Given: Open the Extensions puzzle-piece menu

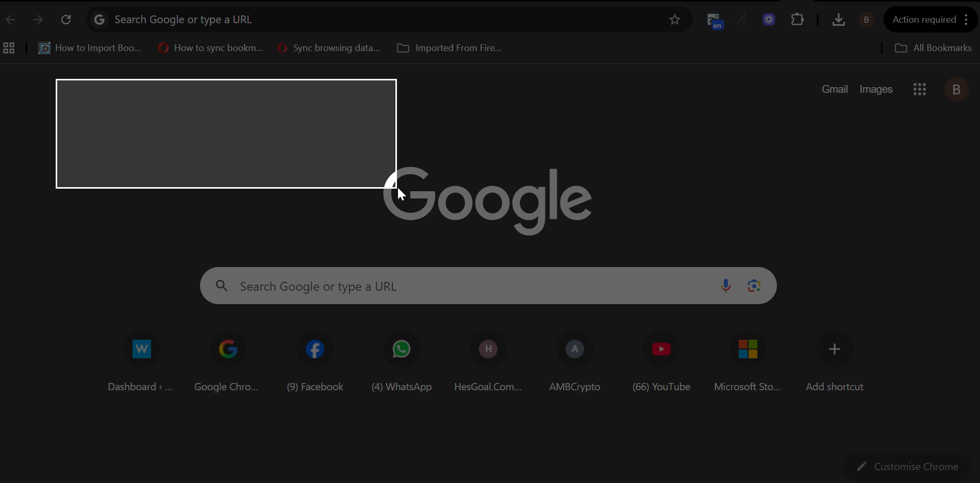Looking at the screenshot, I should click(x=798, y=20).
